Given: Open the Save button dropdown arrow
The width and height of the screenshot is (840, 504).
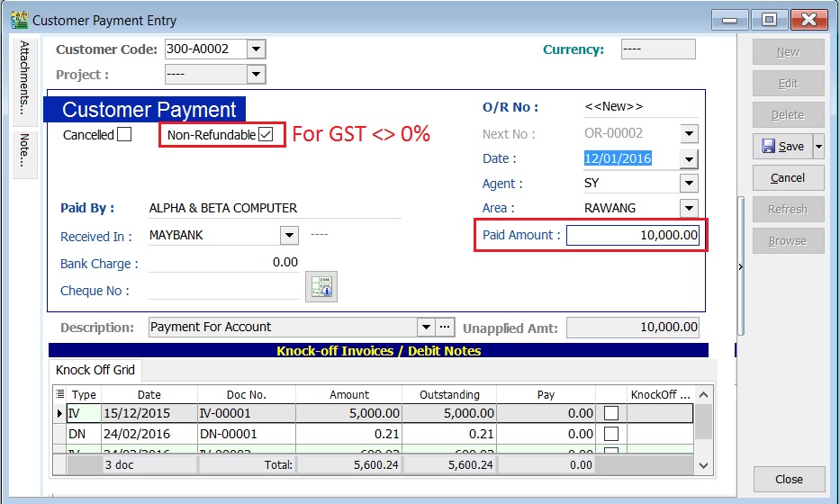Looking at the screenshot, I should [x=818, y=146].
